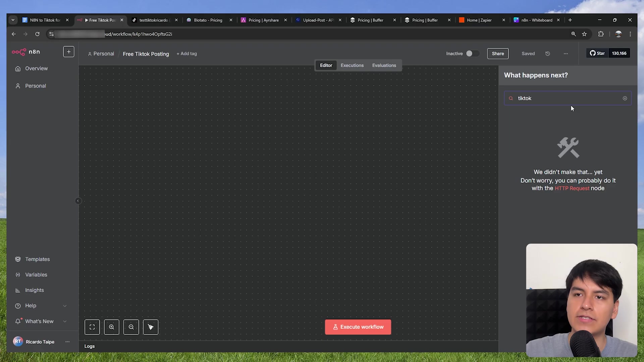The width and height of the screenshot is (644, 362).
Task: Click the tidy up nodes button
Action: [151, 327]
